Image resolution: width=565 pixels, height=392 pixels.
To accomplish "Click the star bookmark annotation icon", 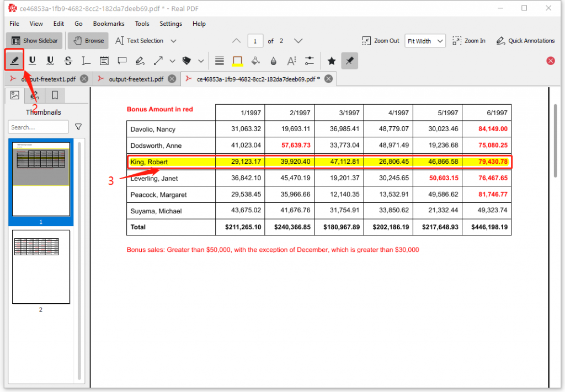I will [331, 61].
